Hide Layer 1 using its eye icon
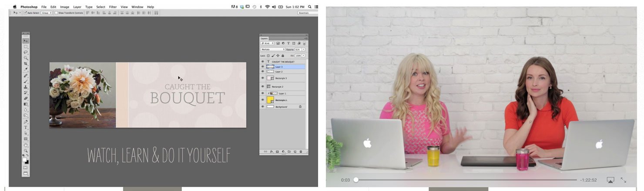 click(262, 93)
